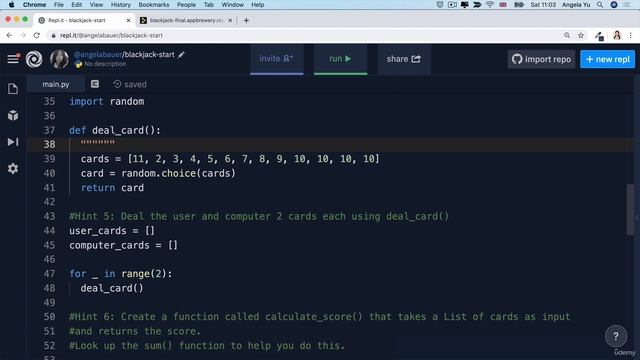
Task: Close the Repl.it blackjack-start tab
Action: (x=128, y=20)
